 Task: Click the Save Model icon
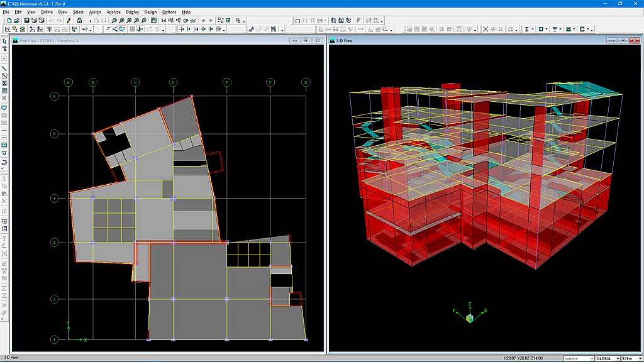click(26, 20)
